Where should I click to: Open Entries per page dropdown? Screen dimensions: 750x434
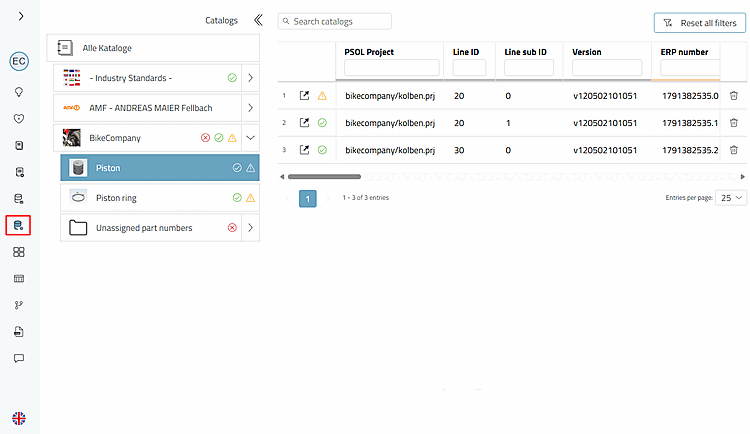(x=730, y=198)
